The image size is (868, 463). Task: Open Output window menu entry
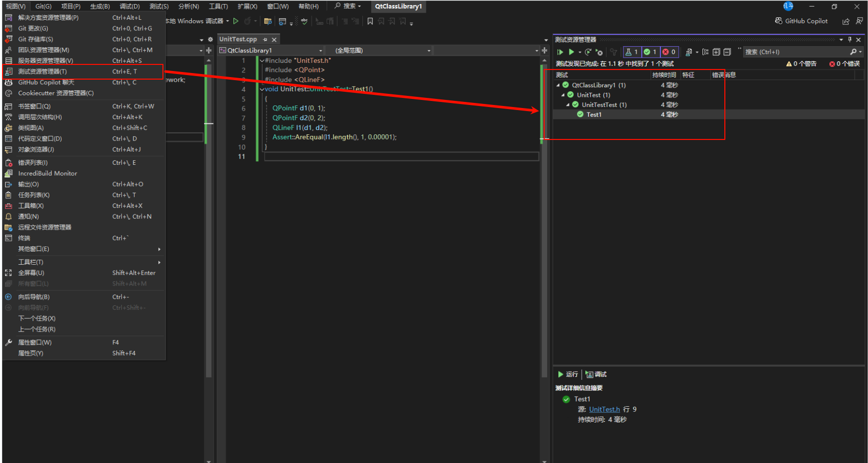pyautogui.click(x=84, y=184)
